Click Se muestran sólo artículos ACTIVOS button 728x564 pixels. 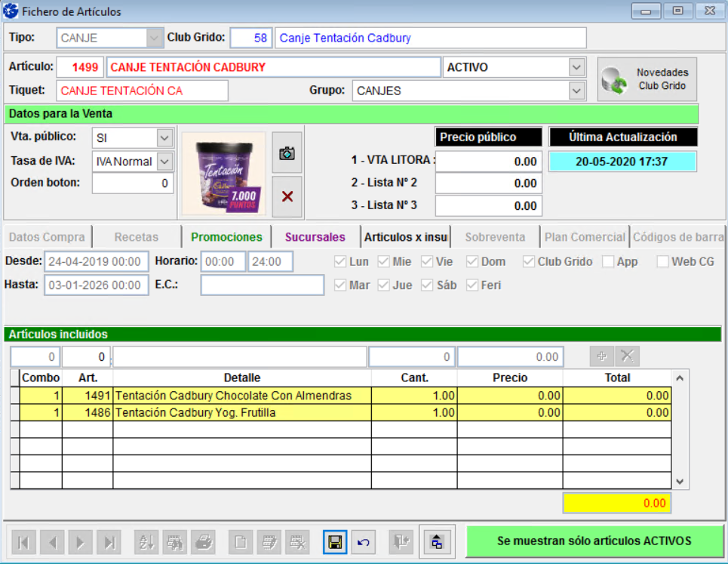coord(594,541)
